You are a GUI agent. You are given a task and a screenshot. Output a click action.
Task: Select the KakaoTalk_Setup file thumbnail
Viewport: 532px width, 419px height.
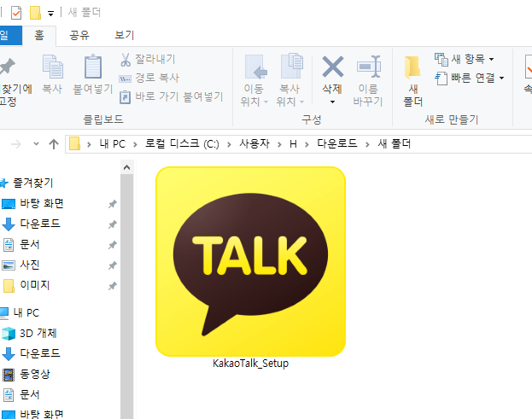coord(251,261)
